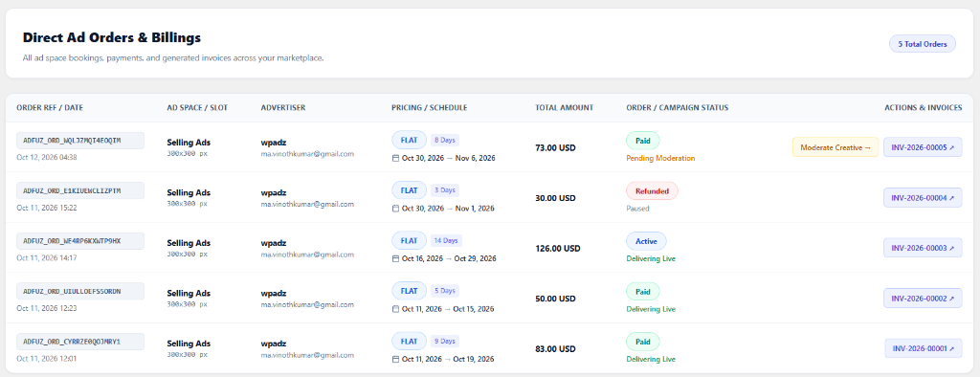980x377 pixels.
Task: Click order ref code above Oct 11, 2026 15:22
Action: click(x=80, y=190)
